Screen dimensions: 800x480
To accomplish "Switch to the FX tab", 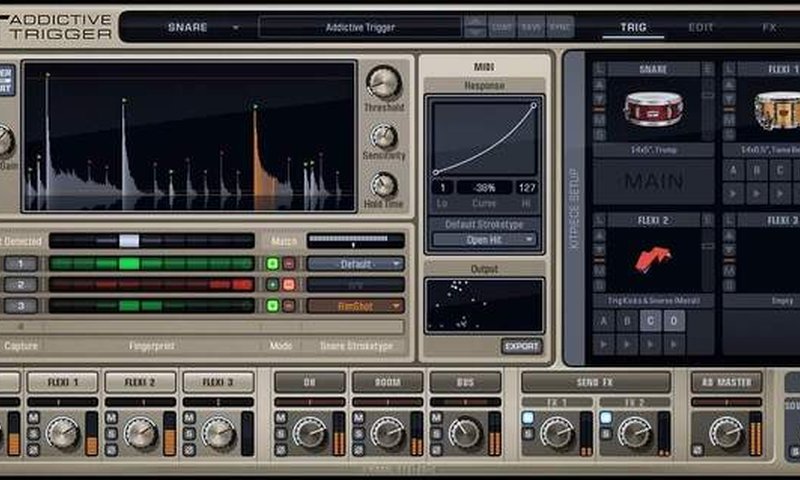I will click(x=769, y=27).
